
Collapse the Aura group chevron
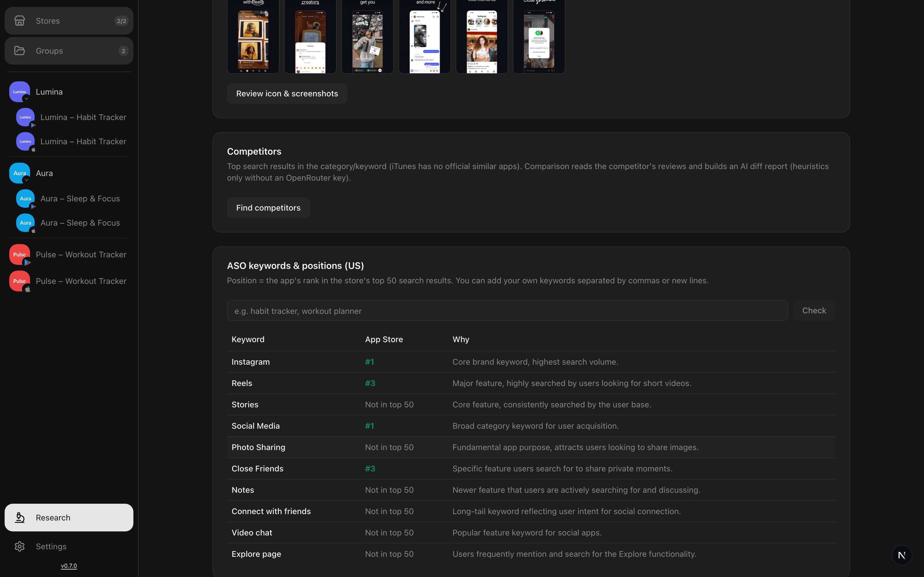[26, 180]
